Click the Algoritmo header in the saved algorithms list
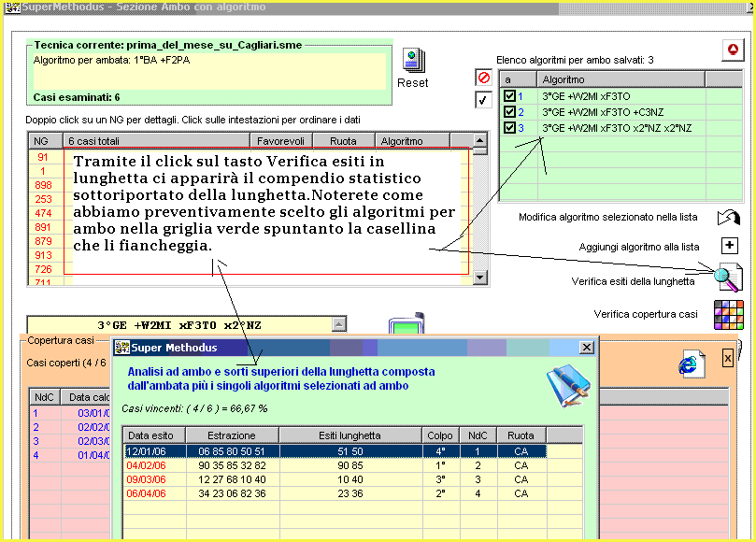This screenshot has width=756, height=542. coord(621,79)
